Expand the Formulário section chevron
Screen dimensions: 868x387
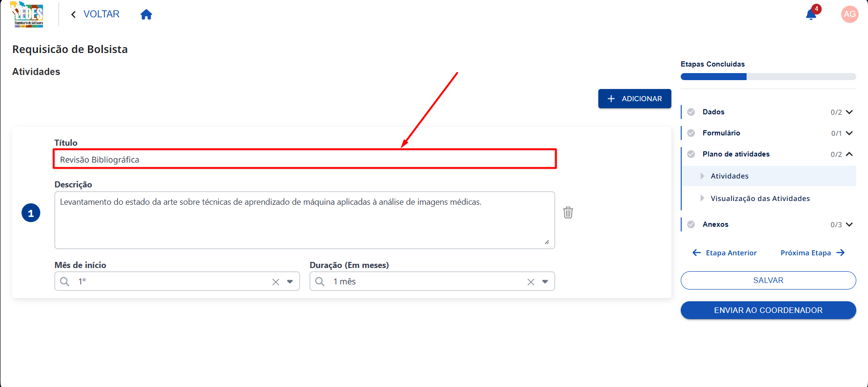point(849,133)
